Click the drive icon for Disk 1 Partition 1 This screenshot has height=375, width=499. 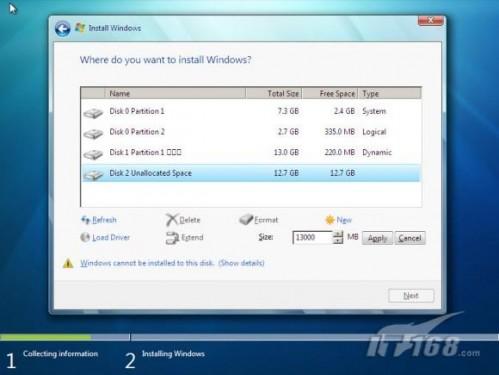tap(93, 154)
